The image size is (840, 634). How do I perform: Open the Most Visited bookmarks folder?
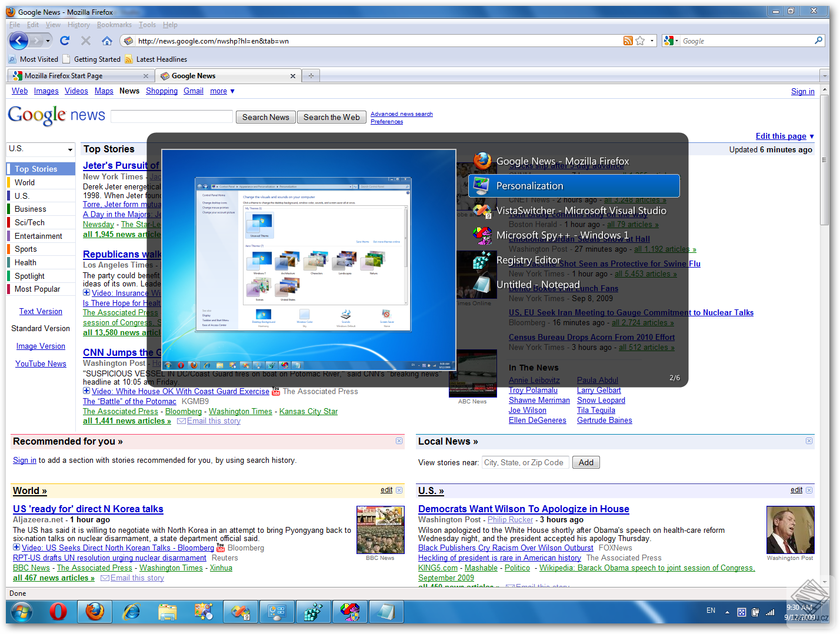click(x=34, y=59)
